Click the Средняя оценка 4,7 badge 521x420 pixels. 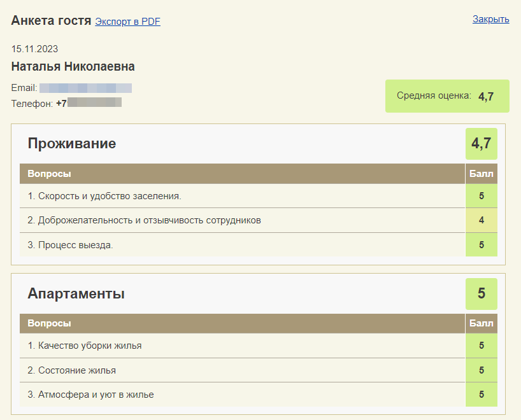pos(447,96)
